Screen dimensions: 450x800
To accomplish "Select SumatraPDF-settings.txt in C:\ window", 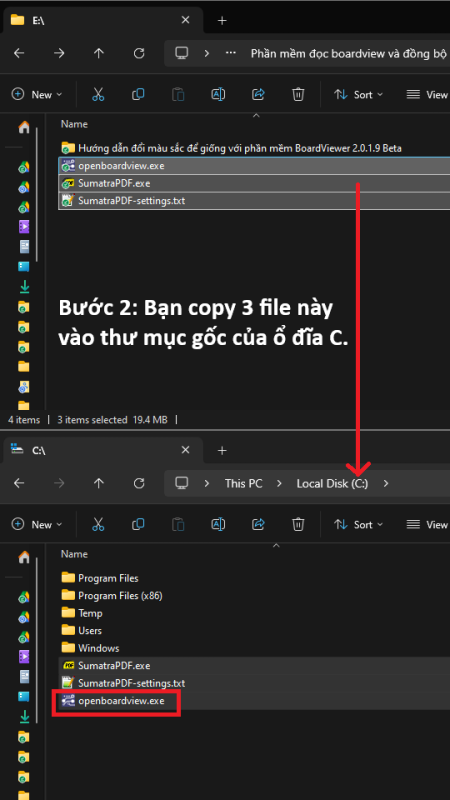I will click(x=254, y=683).
